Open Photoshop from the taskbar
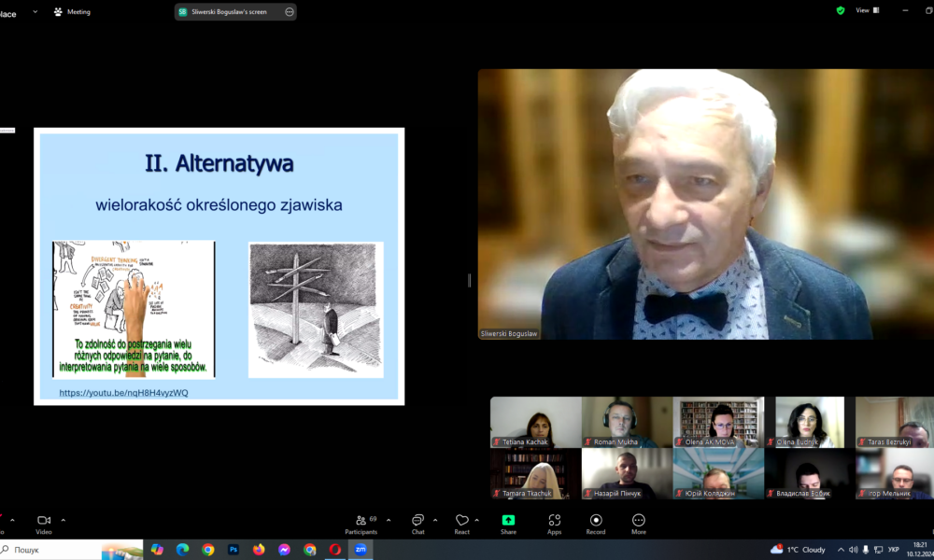Viewport: 934px width, 560px height. click(x=233, y=550)
